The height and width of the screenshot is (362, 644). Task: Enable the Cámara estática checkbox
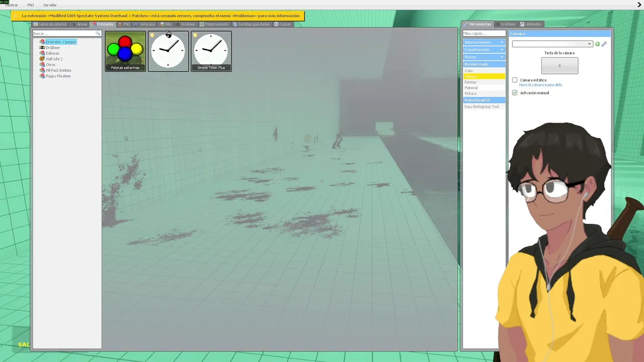coord(515,80)
